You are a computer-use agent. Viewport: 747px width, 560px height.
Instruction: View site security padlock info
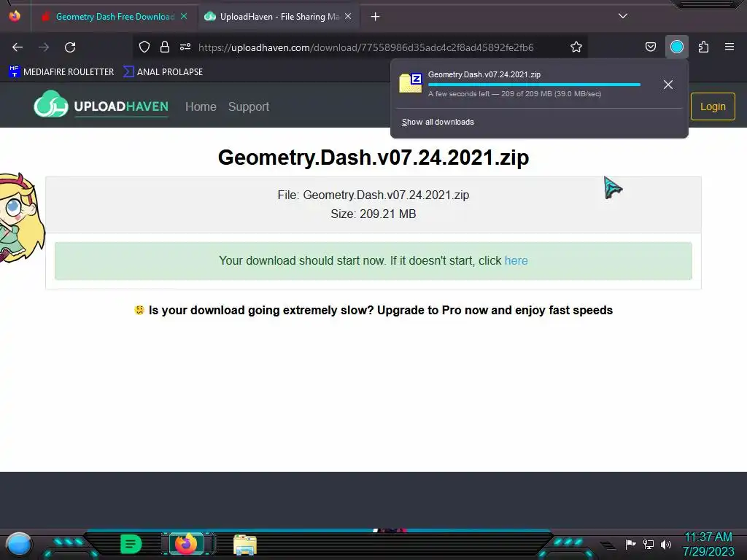click(x=165, y=47)
